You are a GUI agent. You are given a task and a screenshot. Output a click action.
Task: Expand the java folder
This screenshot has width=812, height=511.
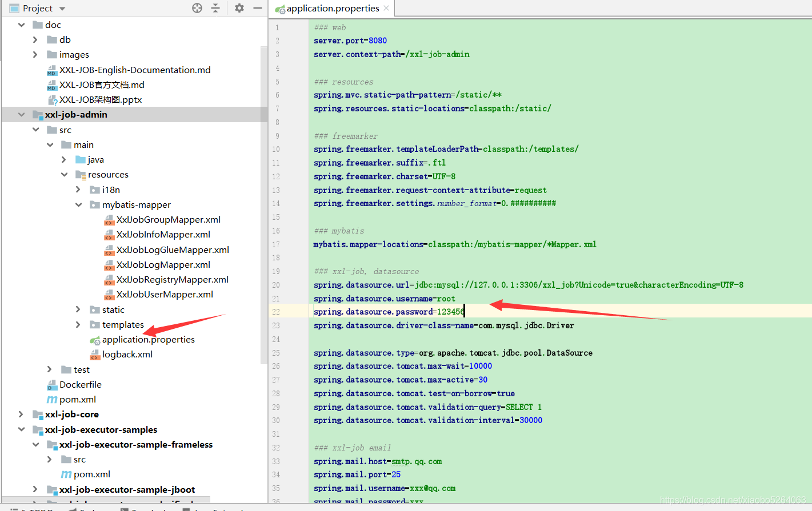point(64,159)
